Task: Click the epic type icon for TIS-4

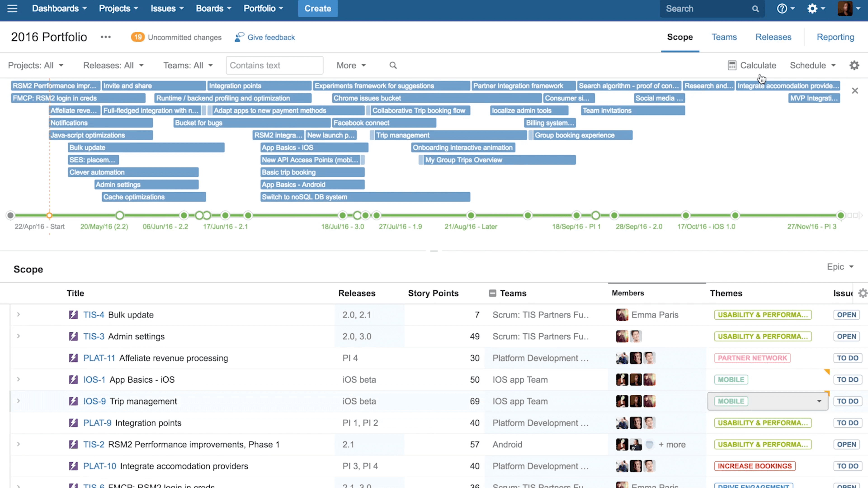Action: 74,314
